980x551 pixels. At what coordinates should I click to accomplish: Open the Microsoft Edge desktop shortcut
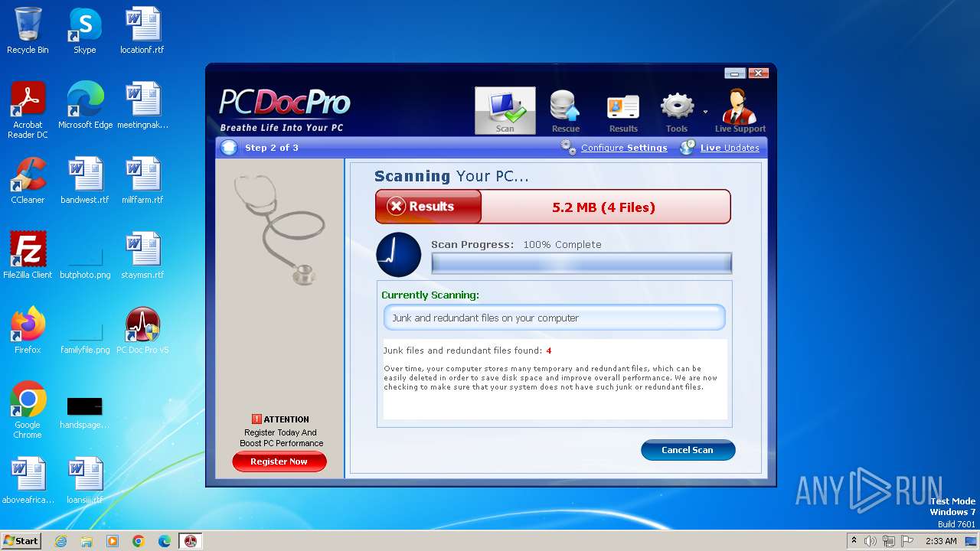click(85, 106)
